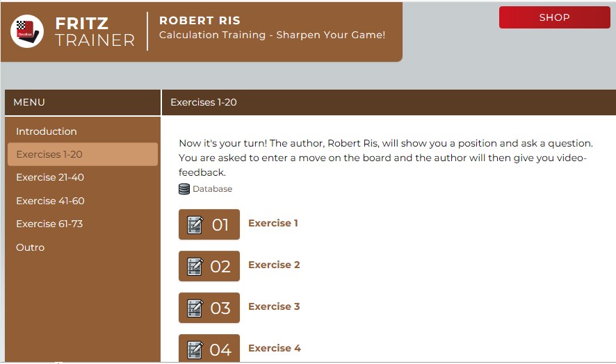Screen dimensions: 616x364
Task: Open Exercise 21-40 section
Action: [x=50, y=177]
